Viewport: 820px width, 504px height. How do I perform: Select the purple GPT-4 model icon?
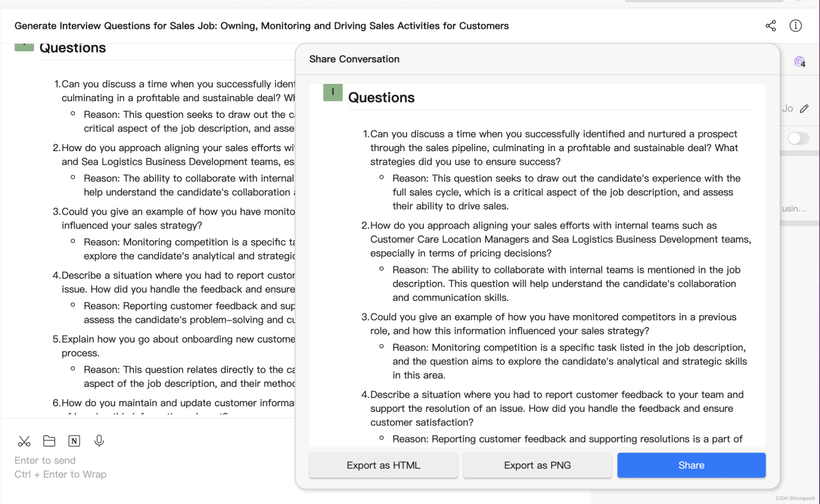(799, 61)
